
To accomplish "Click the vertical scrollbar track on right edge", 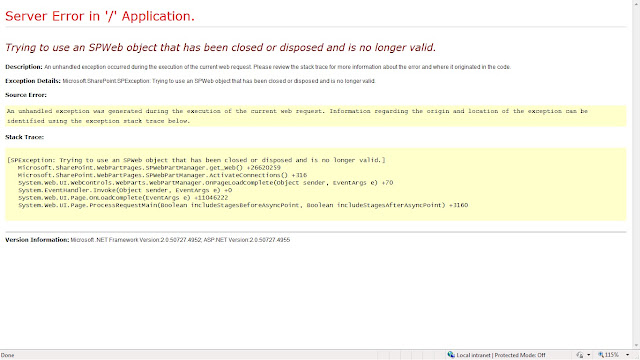I will pyautogui.click(x=636, y=176).
